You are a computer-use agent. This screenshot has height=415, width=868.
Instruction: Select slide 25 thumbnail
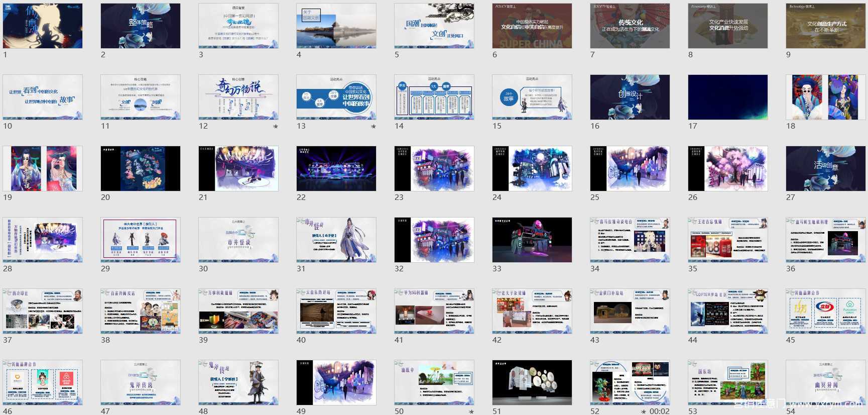tap(630, 168)
